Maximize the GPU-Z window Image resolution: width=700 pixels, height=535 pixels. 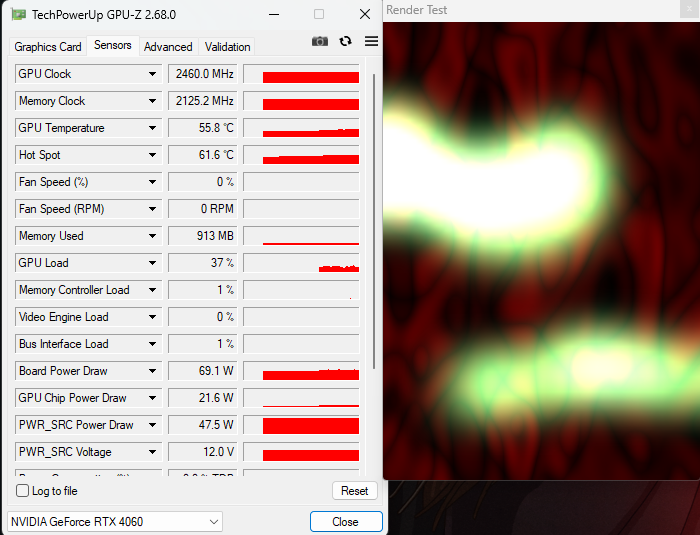point(319,15)
